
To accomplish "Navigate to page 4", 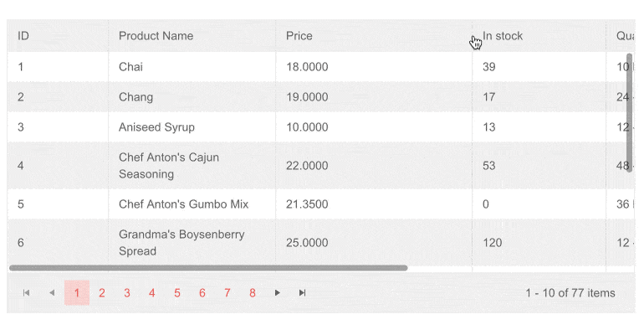I will click(x=152, y=293).
